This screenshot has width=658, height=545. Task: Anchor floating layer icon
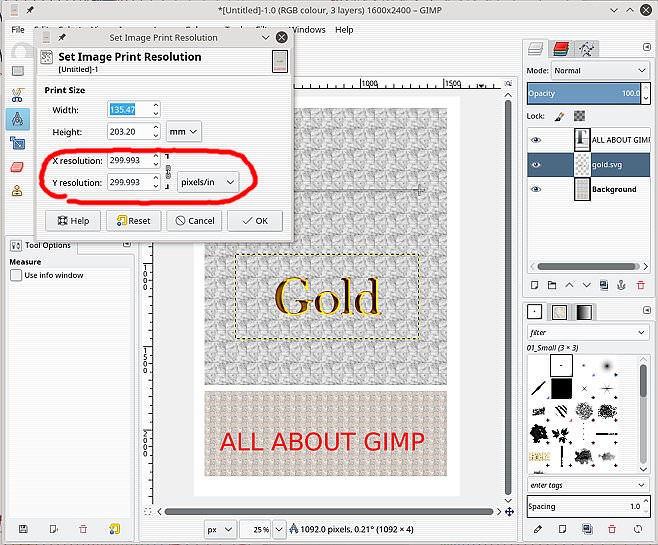621,286
